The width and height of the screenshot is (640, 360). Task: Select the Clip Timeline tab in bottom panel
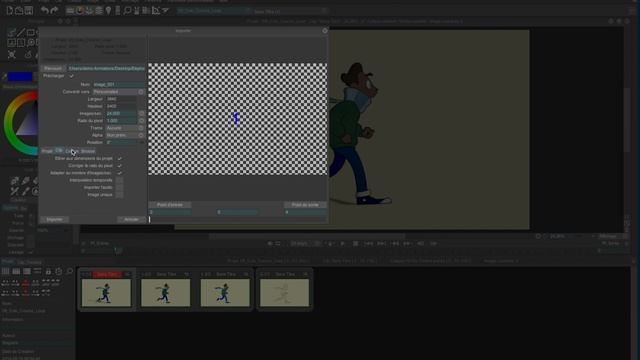pyautogui.click(x=29, y=262)
